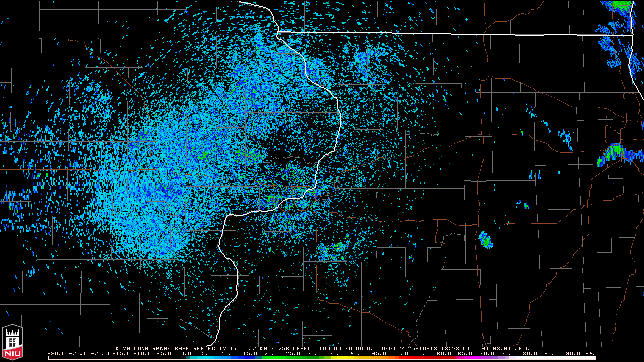Click the -30.0 scale label
Viewport: 644px width, 362px height.
pyautogui.click(x=57, y=354)
